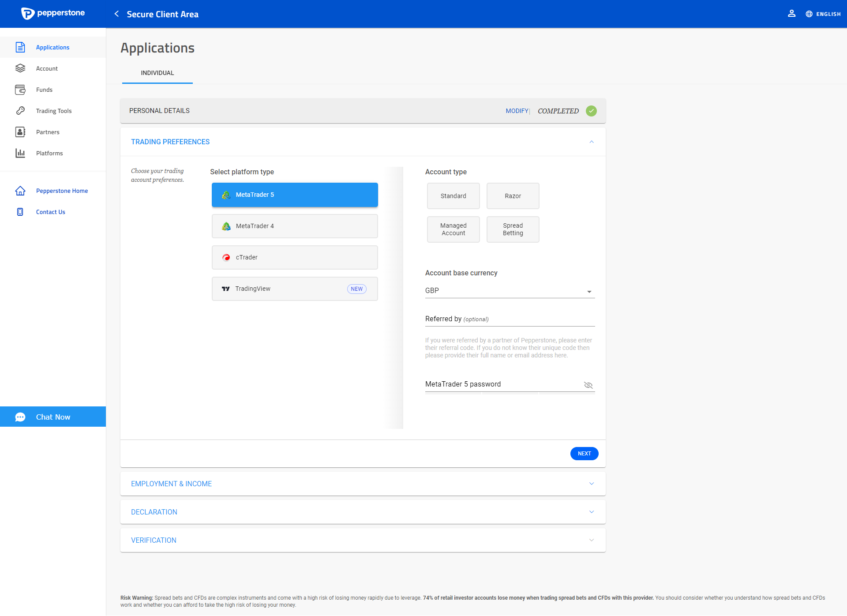Open Applications in the sidebar
Viewport: 847px width, 616px height.
tap(53, 47)
